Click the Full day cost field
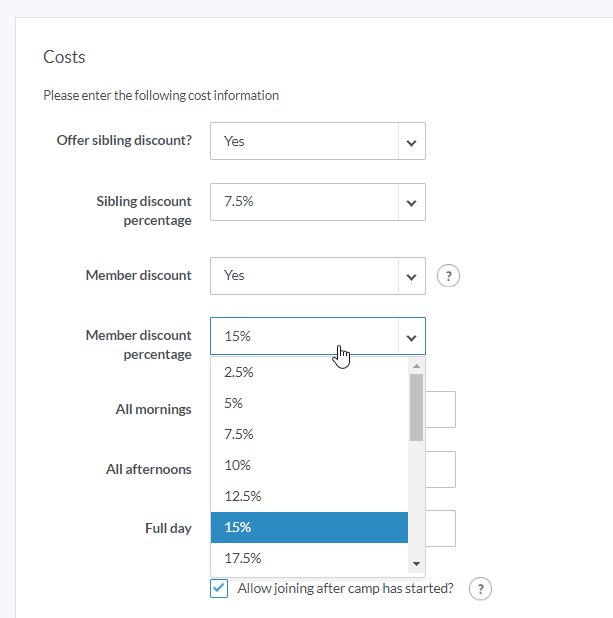The height and width of the screenshot is (618, 613). tap(441, 529)
